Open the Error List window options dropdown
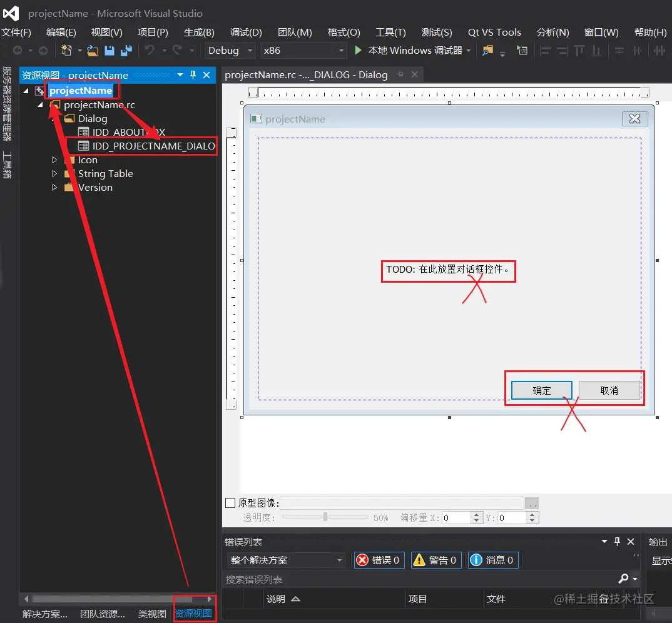The height and width of the screenshot is (623, 672). coord(604,541)
